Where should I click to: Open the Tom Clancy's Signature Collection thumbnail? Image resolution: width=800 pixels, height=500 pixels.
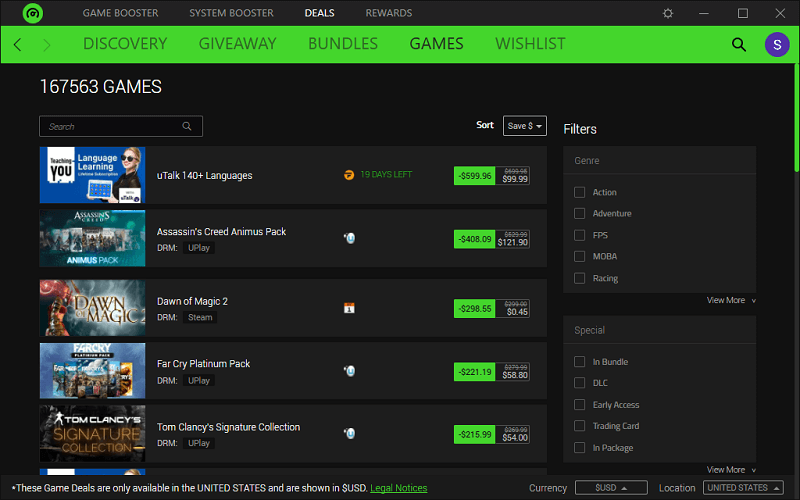[x=92, y=434]
